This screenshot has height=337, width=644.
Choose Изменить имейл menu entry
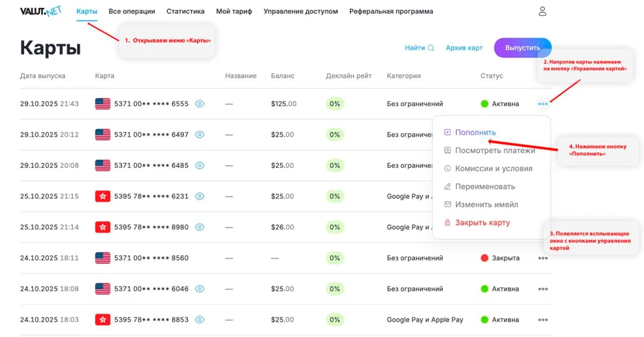486,204
